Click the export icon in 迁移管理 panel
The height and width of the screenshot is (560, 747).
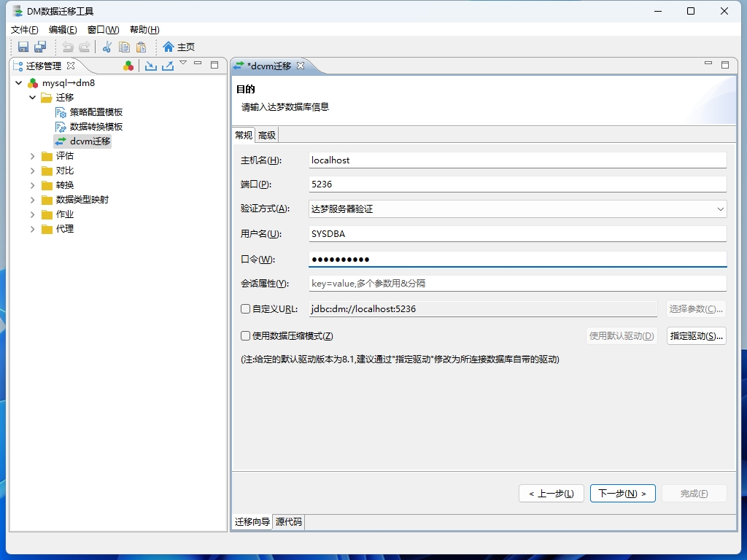(168, 66)
